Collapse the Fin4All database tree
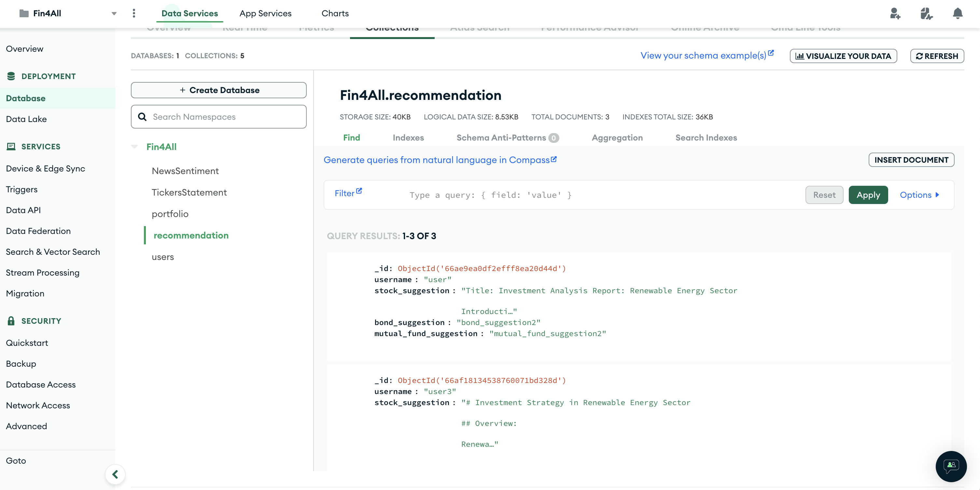The height and width of the screenshot is (490, 980). point(134,147)
